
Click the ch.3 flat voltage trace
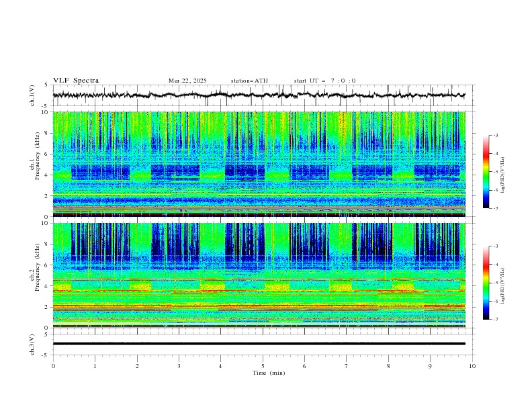pyautogui.click(x=259, y=344)
